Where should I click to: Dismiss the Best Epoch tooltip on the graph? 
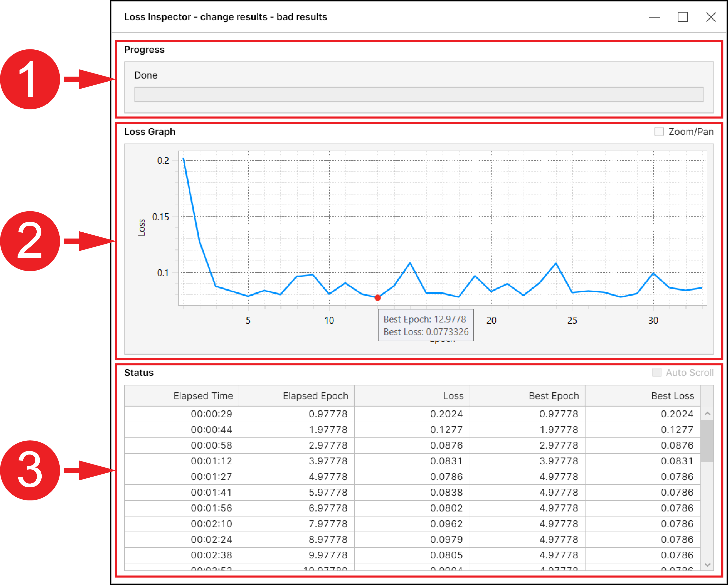tap(426, 325)
